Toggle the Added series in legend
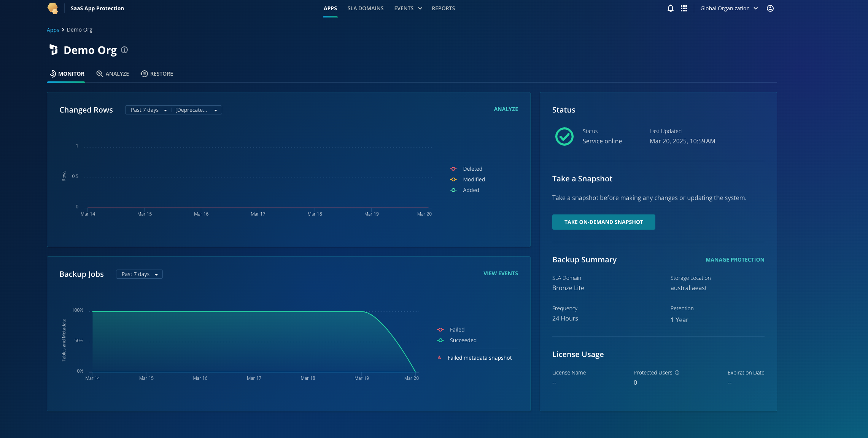868x438 pixels. pyautogui.click(x=464, y=190)
